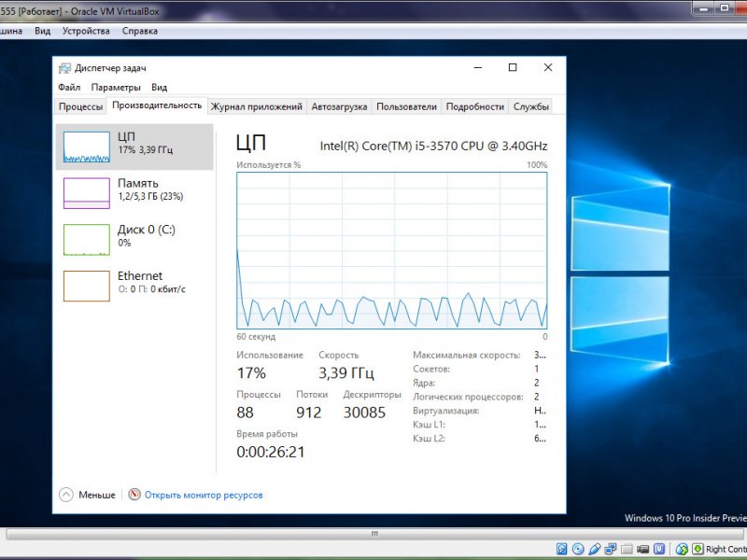Select the Диск 0 (C:) mini graph thumbnail
The image size is (747, 560).
click(86, 240)
